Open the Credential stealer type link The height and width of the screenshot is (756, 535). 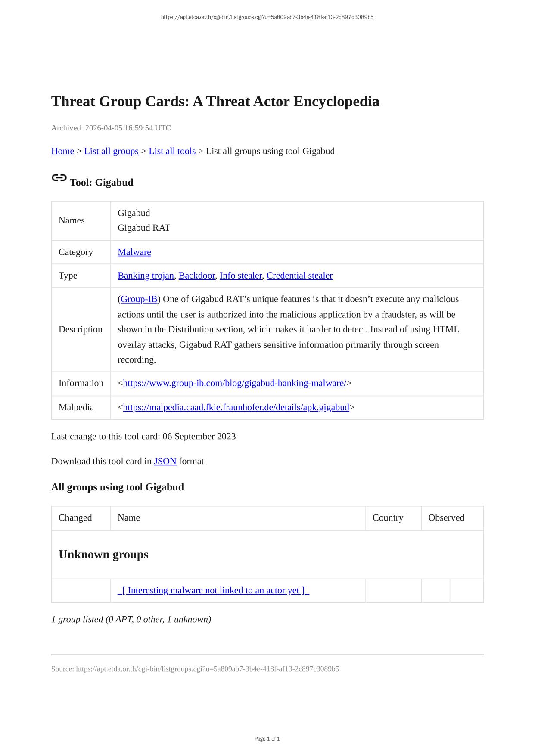[299, 276]
